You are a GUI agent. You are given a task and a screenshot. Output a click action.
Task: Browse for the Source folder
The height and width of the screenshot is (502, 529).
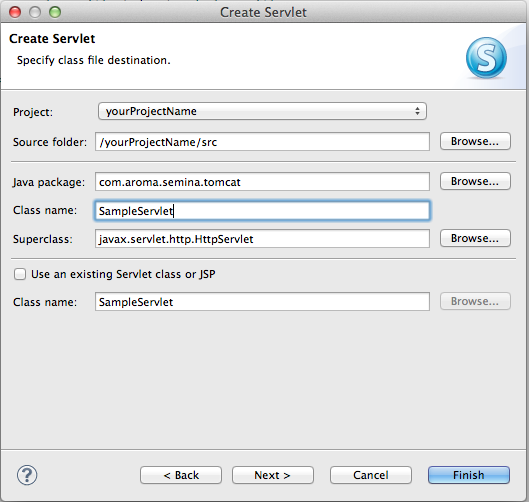tap(475, 141)
